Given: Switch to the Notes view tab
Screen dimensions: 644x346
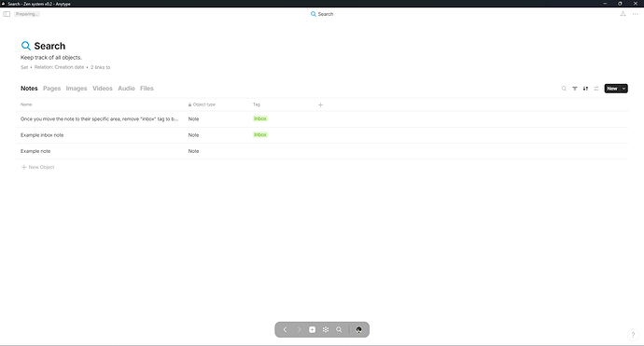Looking at the screenshot, I should (29, 89).
